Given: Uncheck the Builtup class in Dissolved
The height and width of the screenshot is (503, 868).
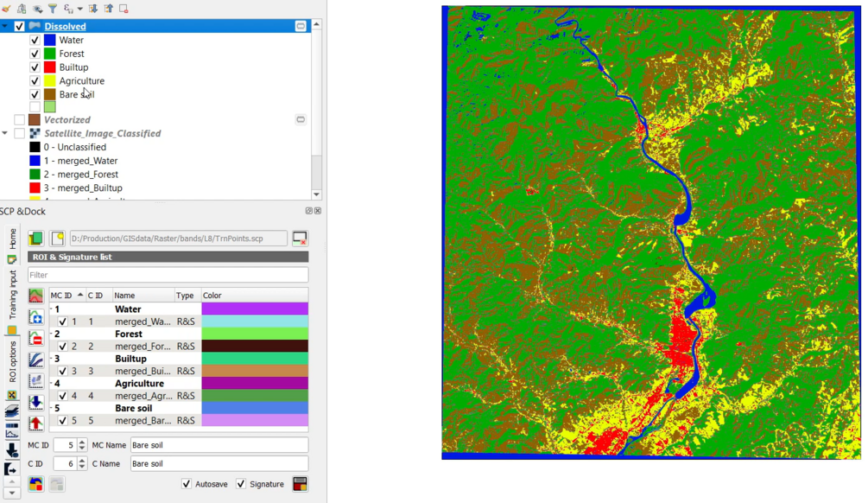Looking at the screenshot, I should point(35,67).
